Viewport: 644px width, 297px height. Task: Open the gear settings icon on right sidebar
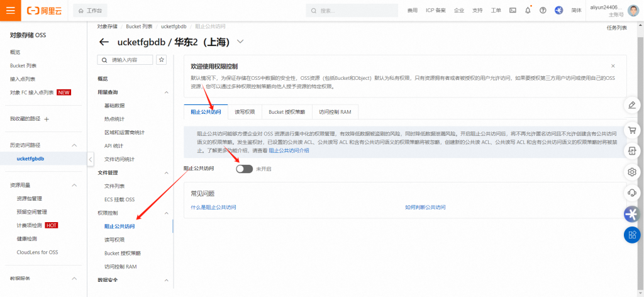tap(632, 172)
